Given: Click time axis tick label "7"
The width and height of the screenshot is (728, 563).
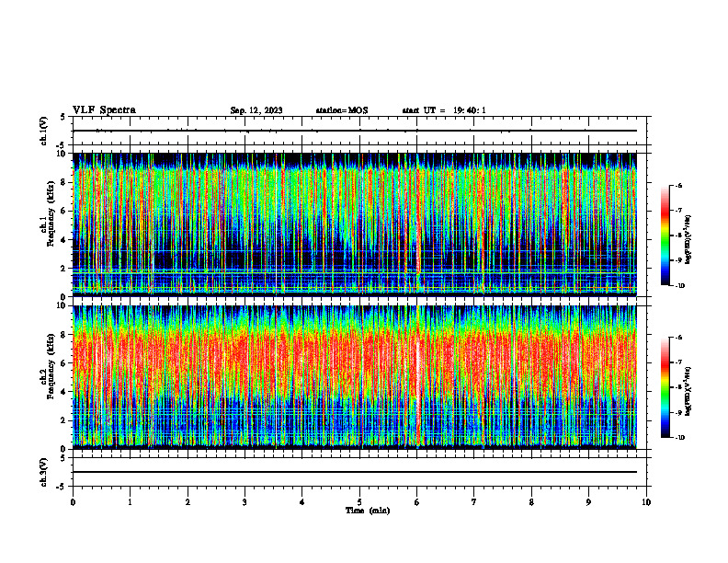Looking at the screenshot, I should [474, 502].
